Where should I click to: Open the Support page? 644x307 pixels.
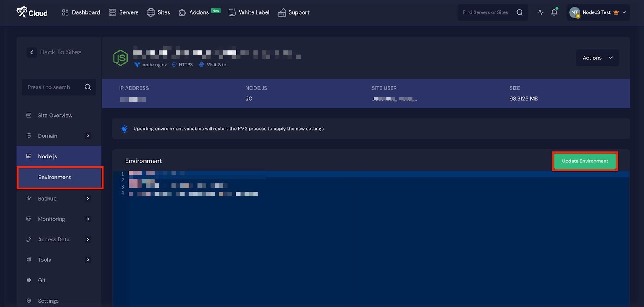click(x=293, y=12)
